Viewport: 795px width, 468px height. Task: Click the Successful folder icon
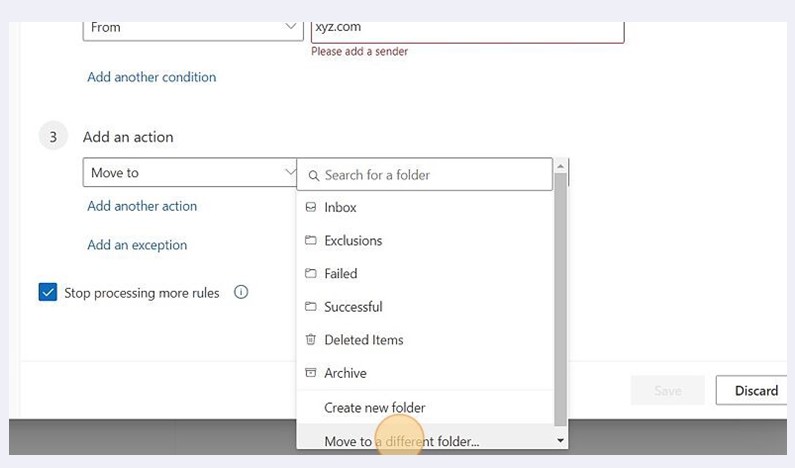(x=311, y=306)
